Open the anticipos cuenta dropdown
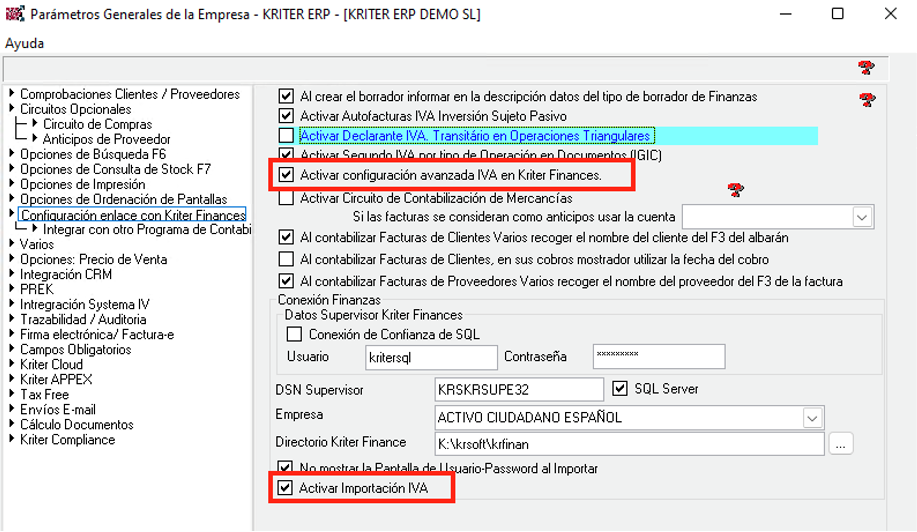Image resolution: width=917 pixels, height=532 pixels. (861, 217)
